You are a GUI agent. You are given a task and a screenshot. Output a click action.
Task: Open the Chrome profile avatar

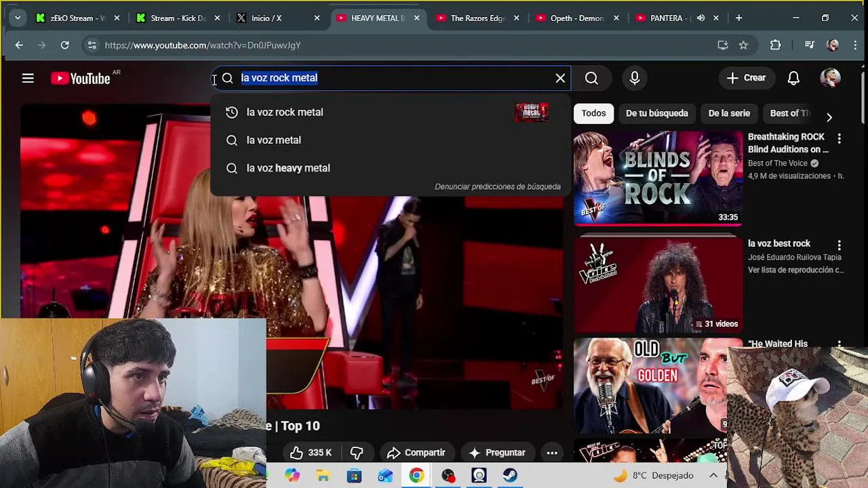click(x=833, y=45)
